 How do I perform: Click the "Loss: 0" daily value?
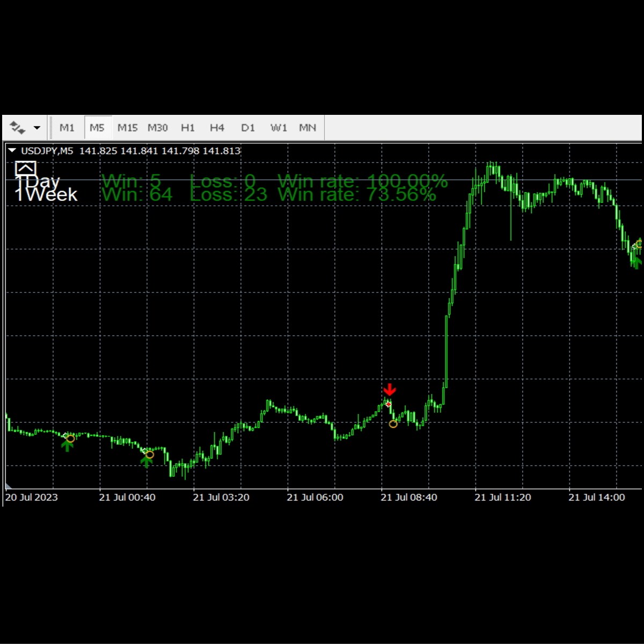click(x=223, y=181)
